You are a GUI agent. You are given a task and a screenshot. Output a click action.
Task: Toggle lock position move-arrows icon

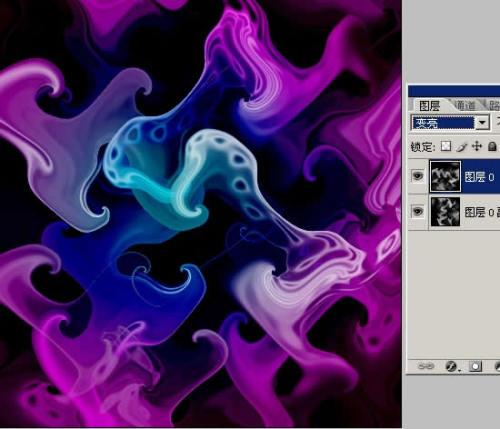click(477, 146)
